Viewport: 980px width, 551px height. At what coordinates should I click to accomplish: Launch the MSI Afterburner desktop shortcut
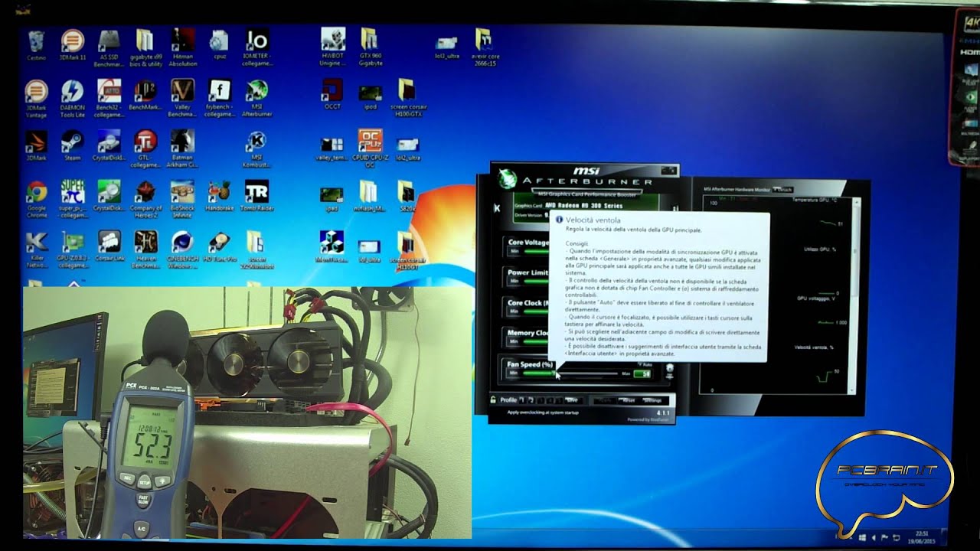click(x=256, y=98)
